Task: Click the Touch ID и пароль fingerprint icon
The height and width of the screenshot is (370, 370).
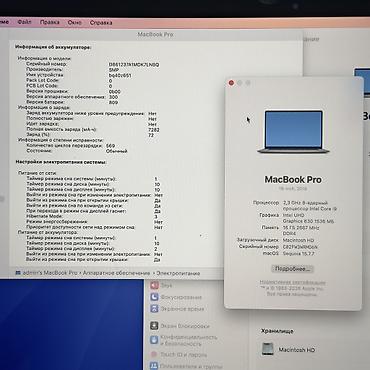Action: (154, 355)
